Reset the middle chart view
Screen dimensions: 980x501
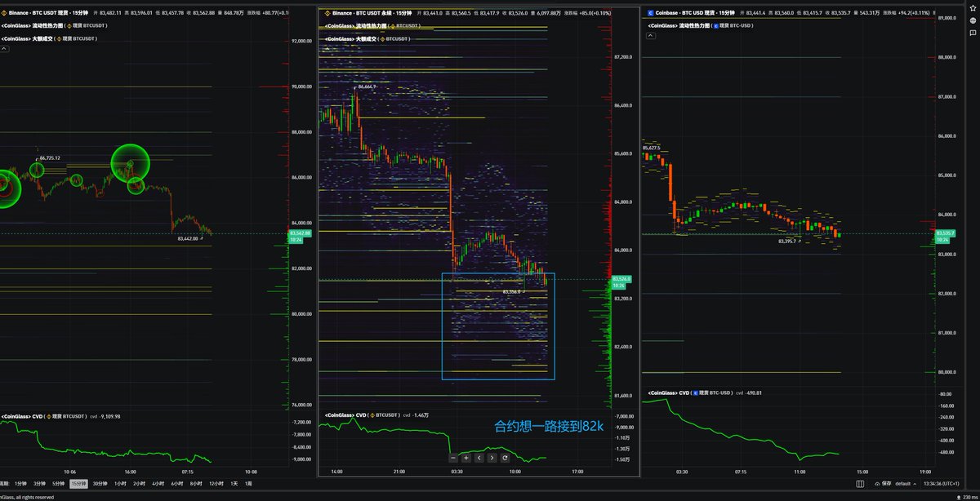(x=505, y=458)
